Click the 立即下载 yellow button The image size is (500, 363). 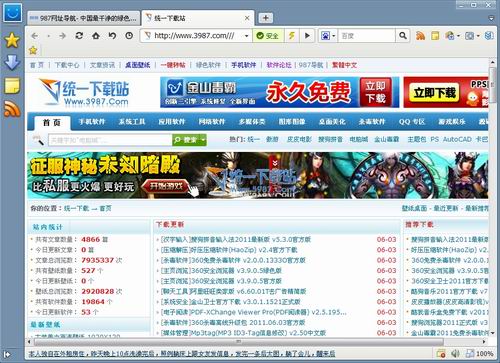click(435, 93)
